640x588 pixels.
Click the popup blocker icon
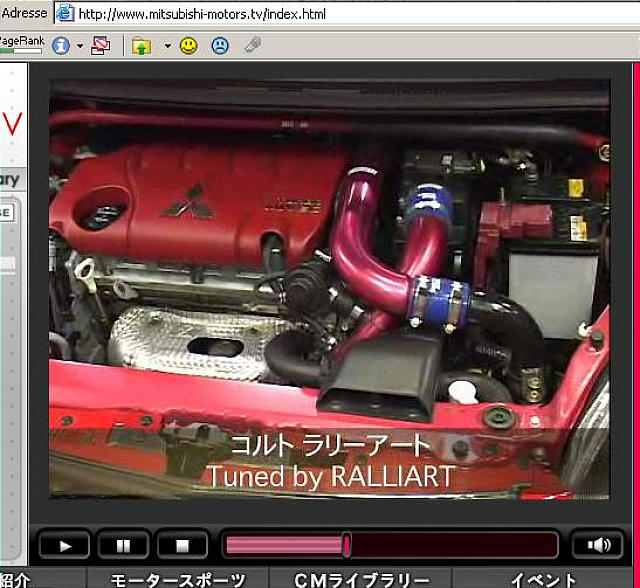point(100,45)
